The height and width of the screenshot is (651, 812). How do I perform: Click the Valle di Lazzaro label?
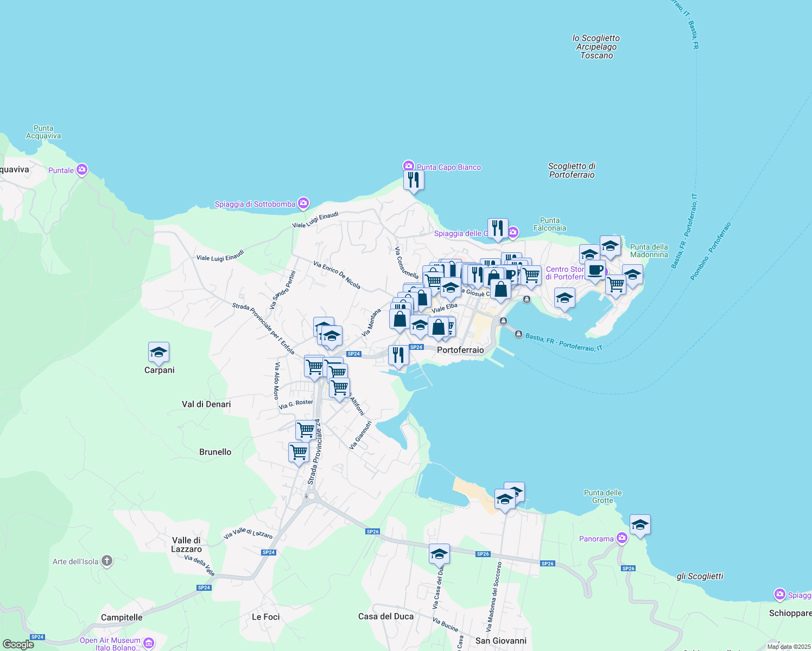(x=186, y=545)
